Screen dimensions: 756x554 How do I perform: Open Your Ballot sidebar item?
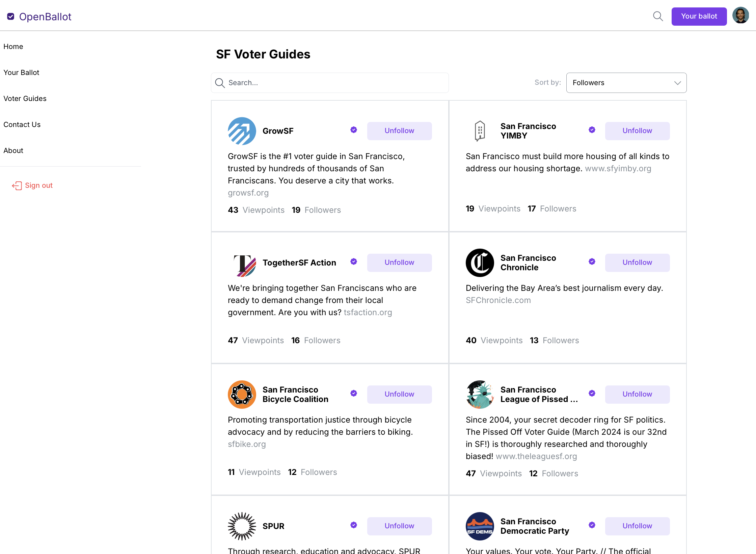tap(21, 73)
